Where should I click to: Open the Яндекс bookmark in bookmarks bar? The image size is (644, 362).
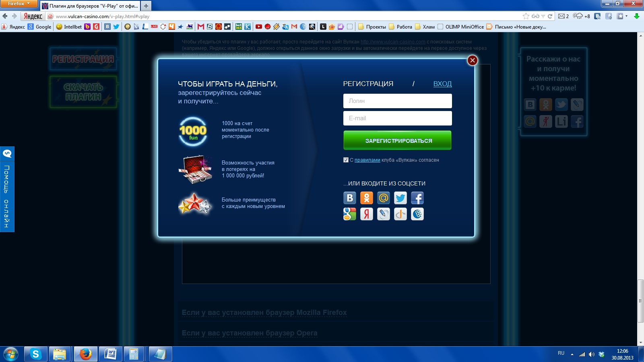tap(13, 27)
